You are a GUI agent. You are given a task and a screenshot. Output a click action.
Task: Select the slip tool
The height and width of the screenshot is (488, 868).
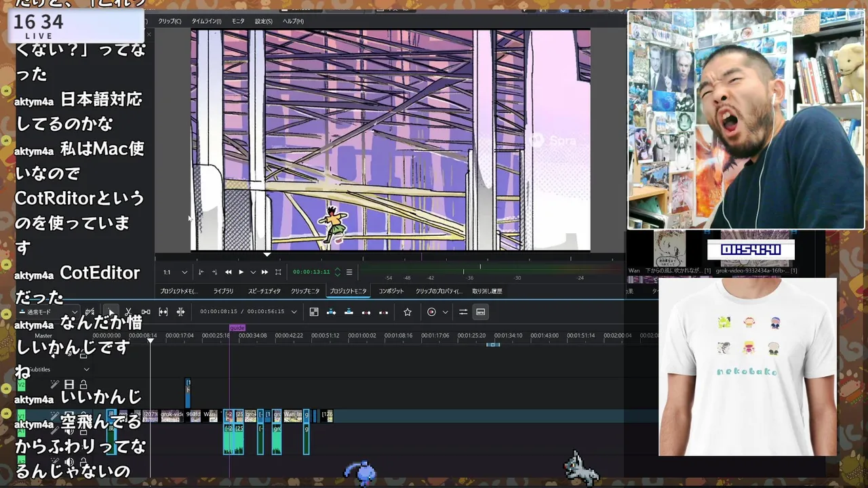click(x=163, y=312)
